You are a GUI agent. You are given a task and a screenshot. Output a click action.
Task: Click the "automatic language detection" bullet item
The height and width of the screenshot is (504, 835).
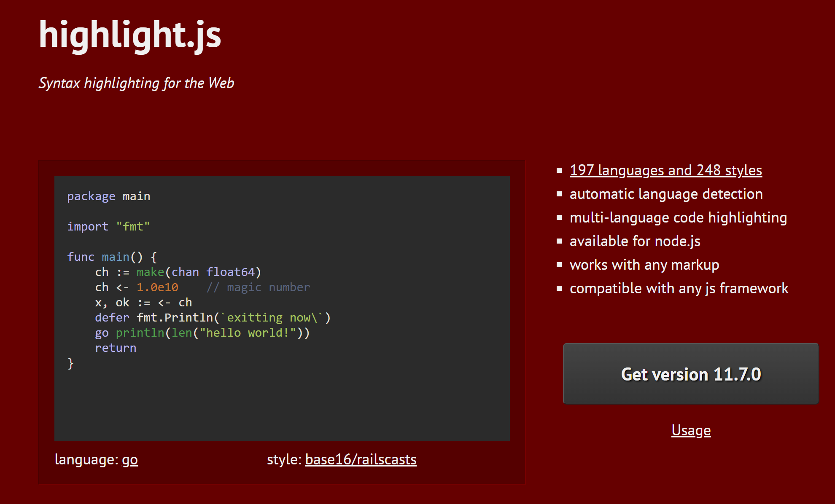666,194
